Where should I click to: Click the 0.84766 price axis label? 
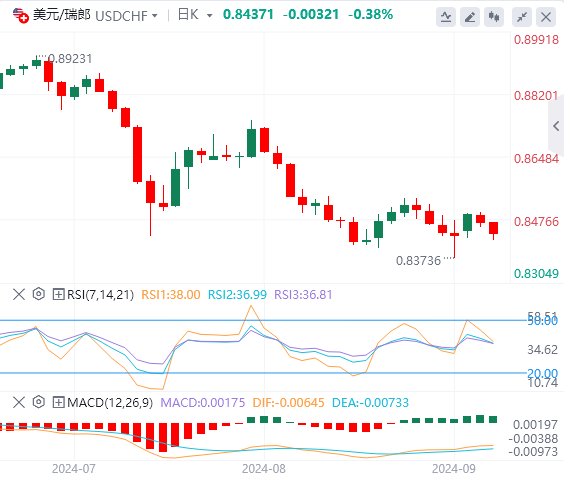tap(536, 222)
